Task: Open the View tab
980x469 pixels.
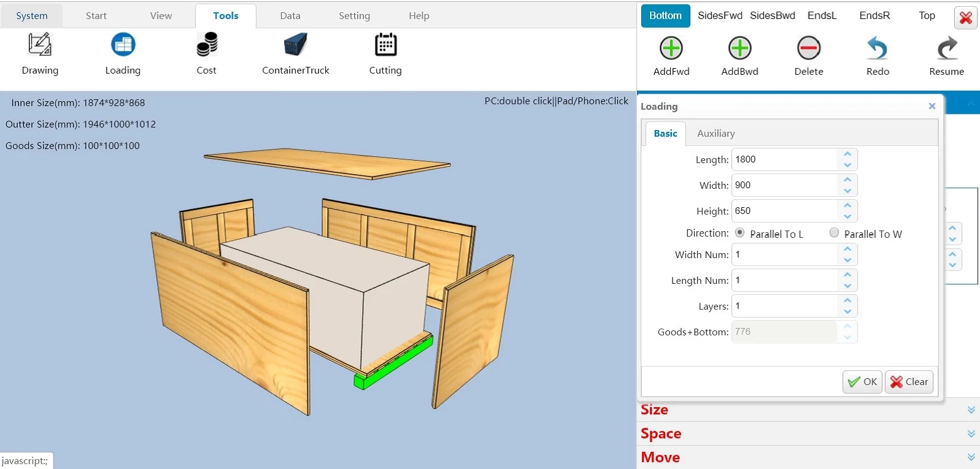Action: (161, 16)
